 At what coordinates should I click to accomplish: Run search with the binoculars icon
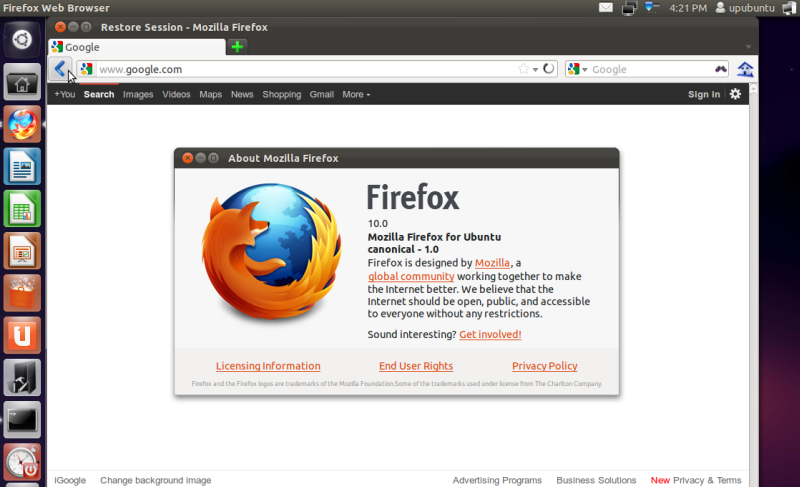point(720,69)
